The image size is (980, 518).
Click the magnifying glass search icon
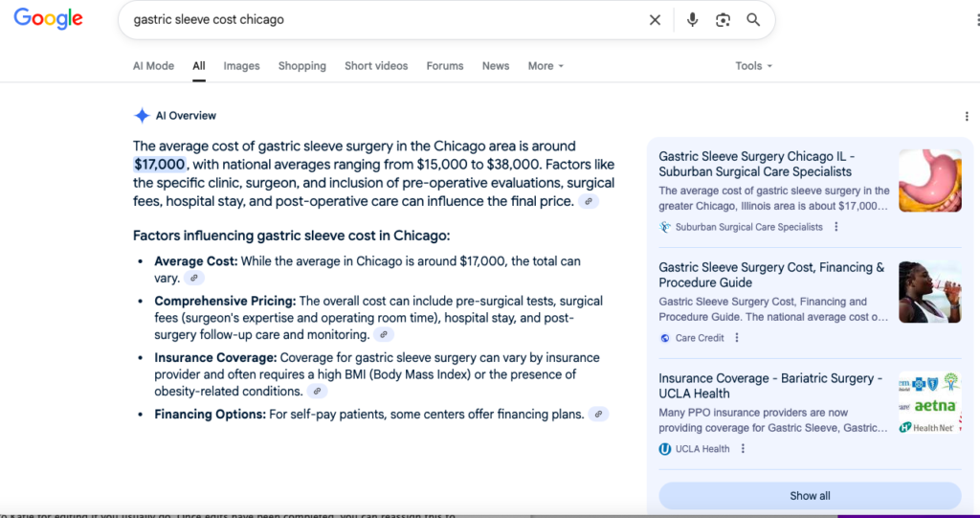(x=753, y=20)
